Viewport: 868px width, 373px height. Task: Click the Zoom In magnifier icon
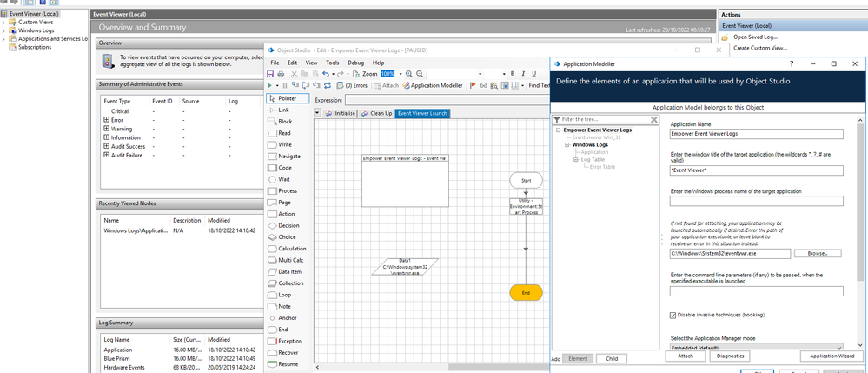(410, 75)
